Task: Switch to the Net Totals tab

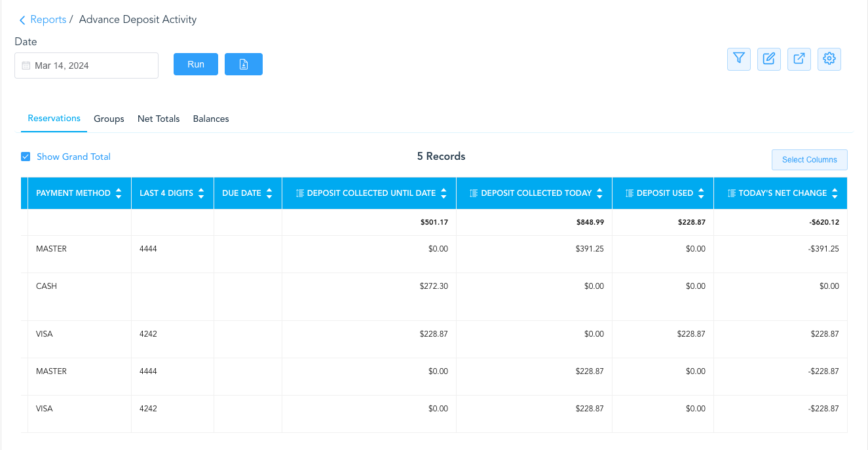Action: click(159, 119)
